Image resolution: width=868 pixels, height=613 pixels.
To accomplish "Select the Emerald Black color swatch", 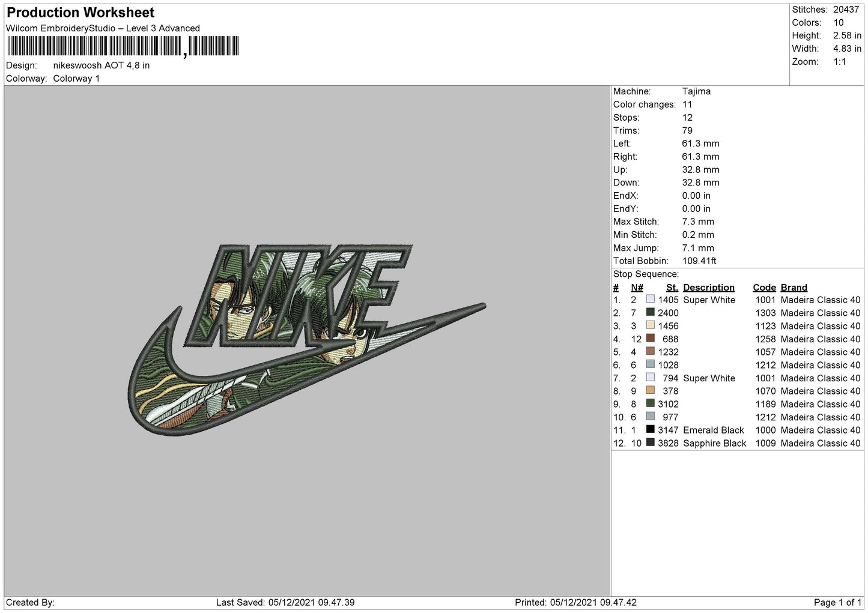I will tap(650, 429).
